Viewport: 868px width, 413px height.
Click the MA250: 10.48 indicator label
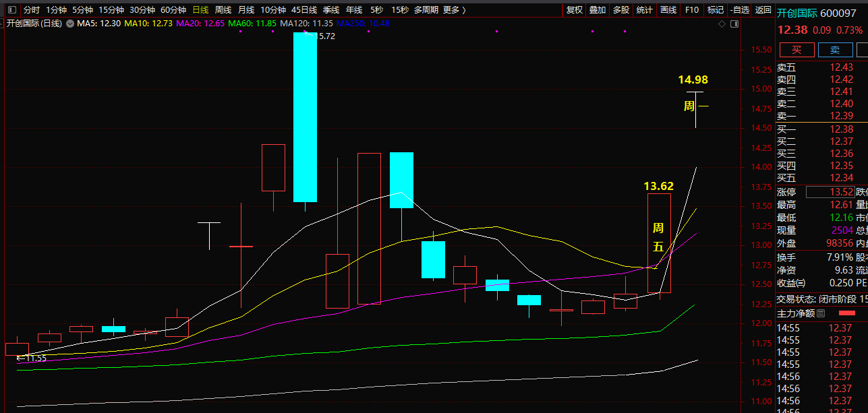(363, 24)
